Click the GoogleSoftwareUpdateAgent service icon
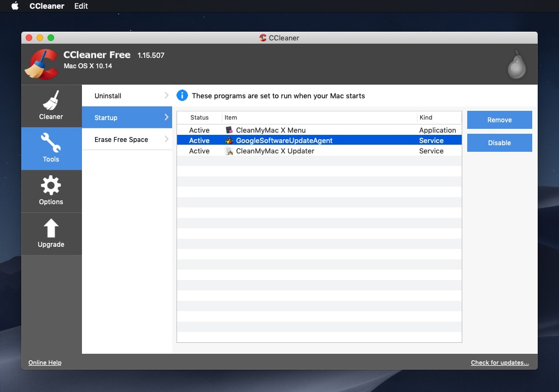The image size is (559, 392). pyautogui.click(x=230, y=140)
